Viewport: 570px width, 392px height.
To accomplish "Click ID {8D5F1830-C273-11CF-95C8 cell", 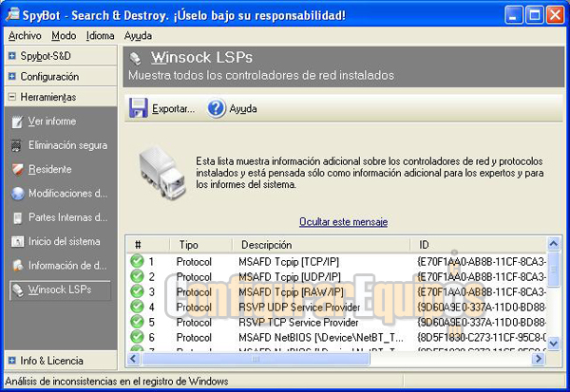I will [x=482, y=338].
